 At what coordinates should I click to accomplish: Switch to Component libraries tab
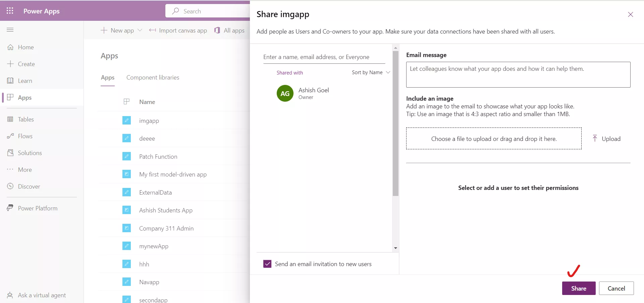[153, 78]
